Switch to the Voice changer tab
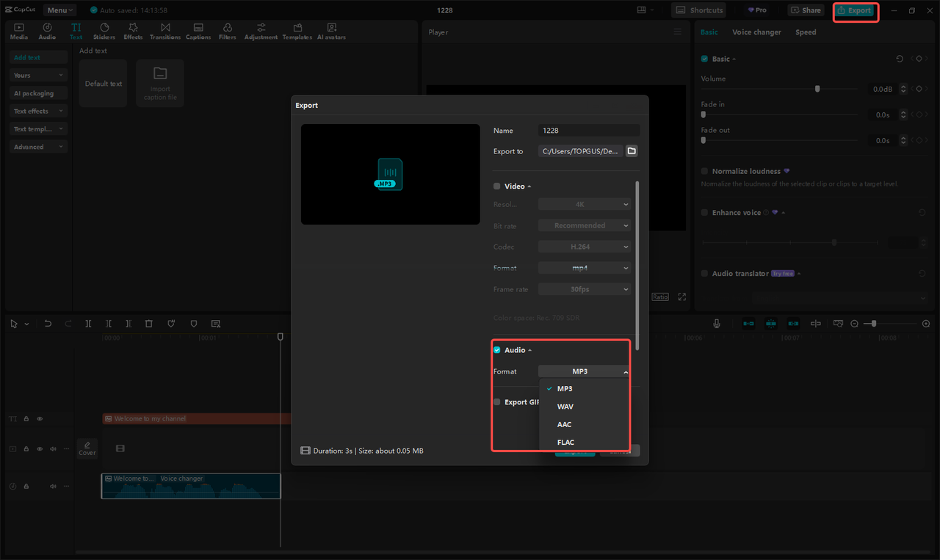This screenshot has width=940, height=560. point(756,32)
